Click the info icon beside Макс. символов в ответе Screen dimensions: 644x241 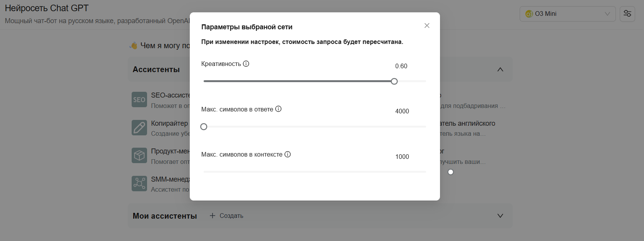click(x=278, y=109)
